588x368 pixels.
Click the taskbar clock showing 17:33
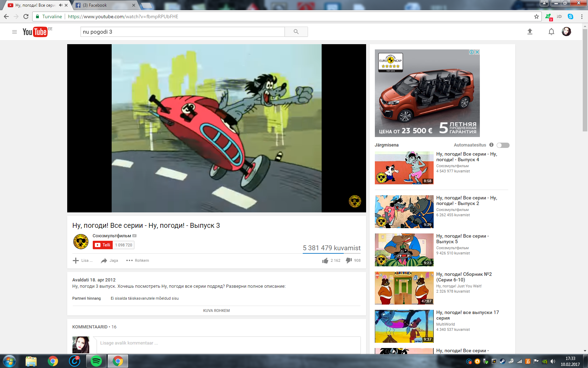tap(570, 361)
